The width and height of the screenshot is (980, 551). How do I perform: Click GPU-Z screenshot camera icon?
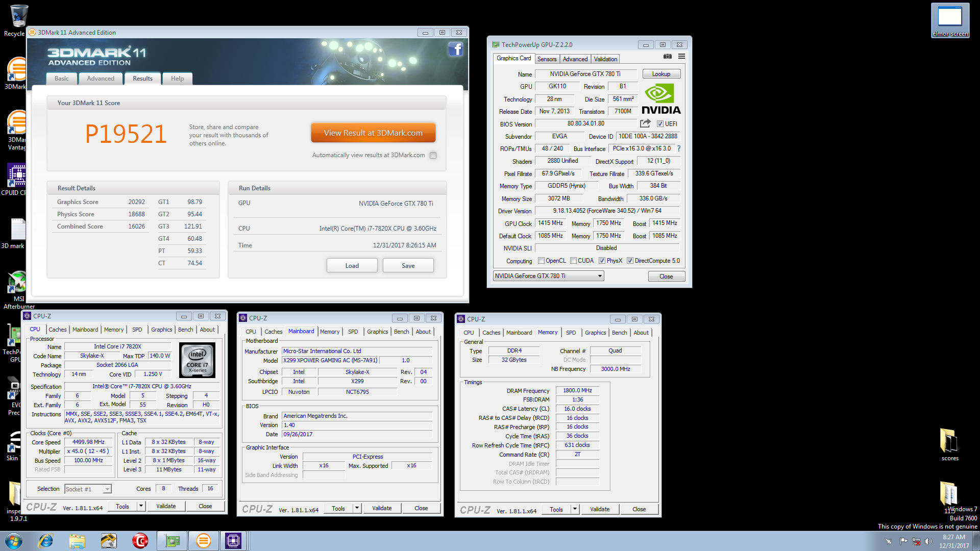click(667, 57)
